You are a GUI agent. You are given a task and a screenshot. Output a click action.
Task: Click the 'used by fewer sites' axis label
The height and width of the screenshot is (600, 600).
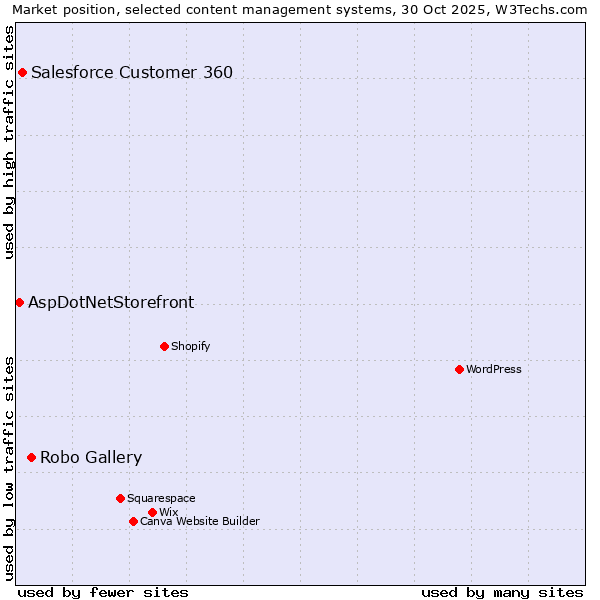[103, 592]
